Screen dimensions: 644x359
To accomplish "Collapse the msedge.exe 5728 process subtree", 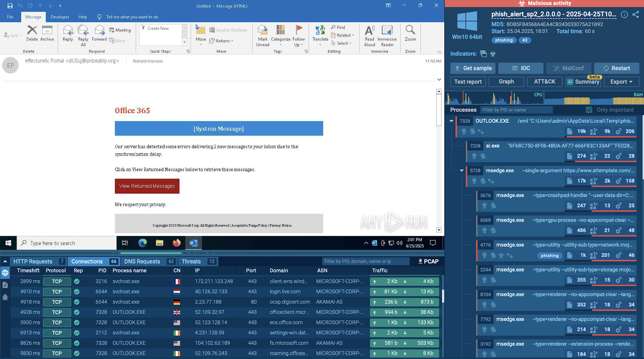I will point(462,170).
